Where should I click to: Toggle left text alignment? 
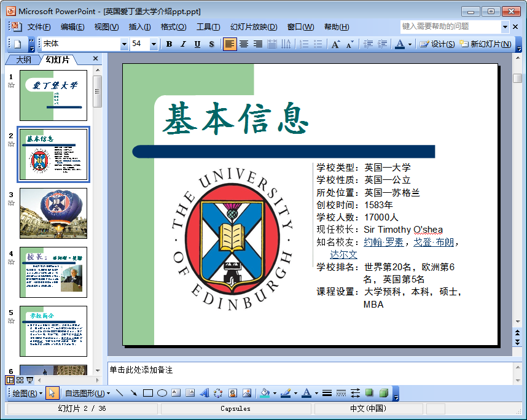tap(230, 44)
